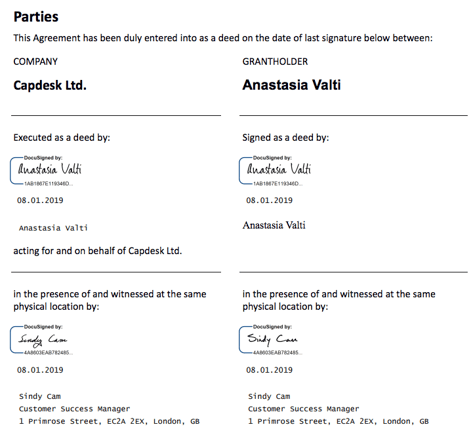
Task: Click the Parties heading
Action: [36, 17]
